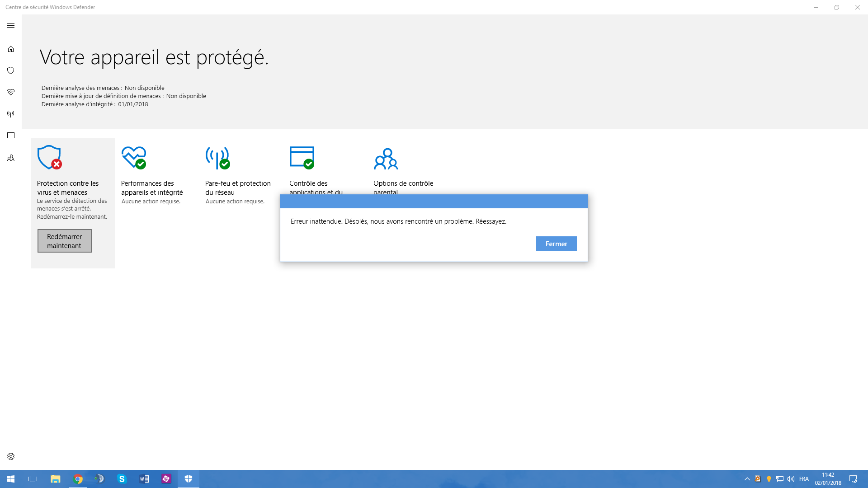This screenshot has width=868, height=488.
Task: Click 'Dernière analyse des menaces' line
Action: click(103, 88)
